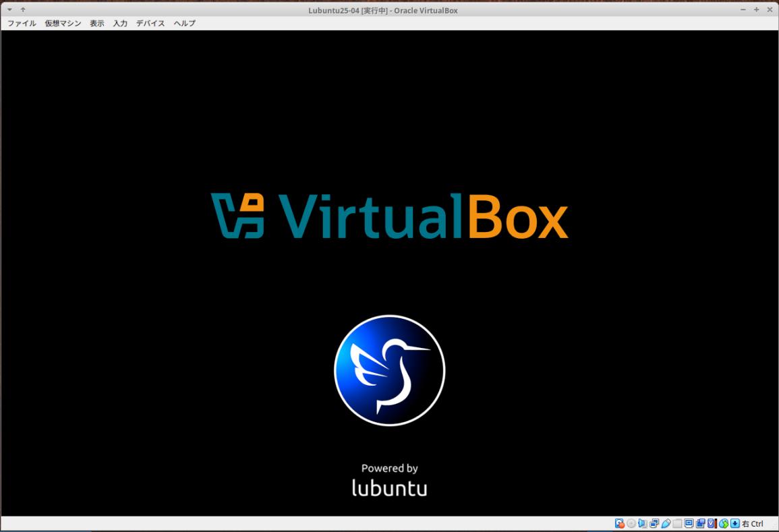
Task: Click the keyboard capture down-arrow icon
Action: point(734,523)
